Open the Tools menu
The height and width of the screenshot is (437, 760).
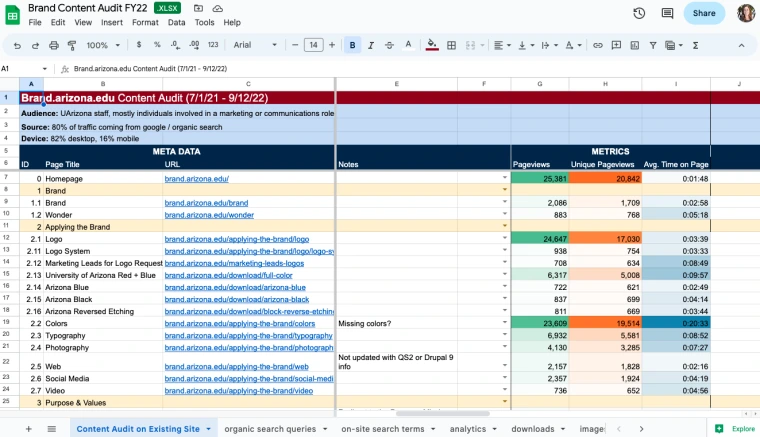coord(204,22)
